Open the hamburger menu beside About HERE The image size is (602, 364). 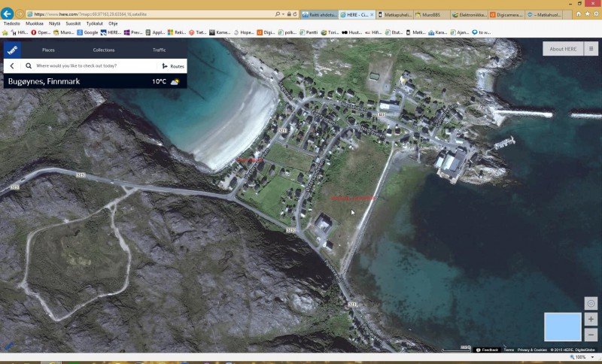[591, 49]
